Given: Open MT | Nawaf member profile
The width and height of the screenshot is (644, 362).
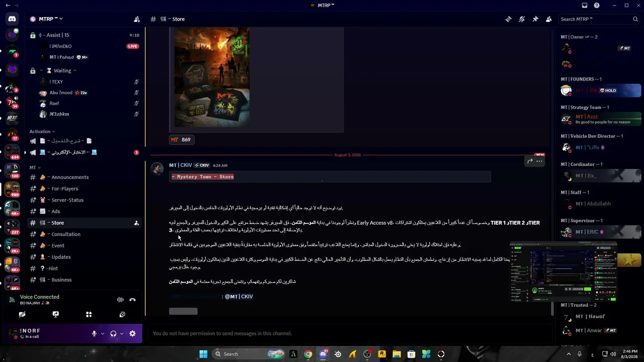Looking at the screenshot, I should coord(601,317).
